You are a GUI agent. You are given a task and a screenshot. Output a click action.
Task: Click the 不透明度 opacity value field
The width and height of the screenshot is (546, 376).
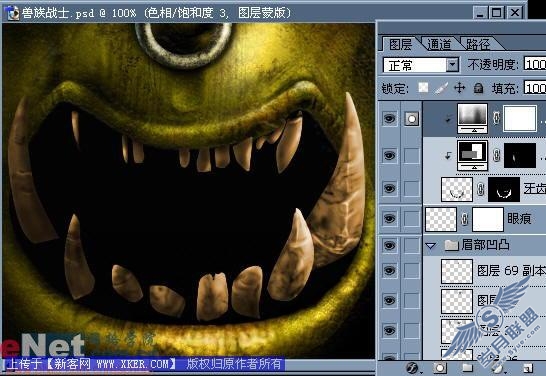tap(535, 64)
